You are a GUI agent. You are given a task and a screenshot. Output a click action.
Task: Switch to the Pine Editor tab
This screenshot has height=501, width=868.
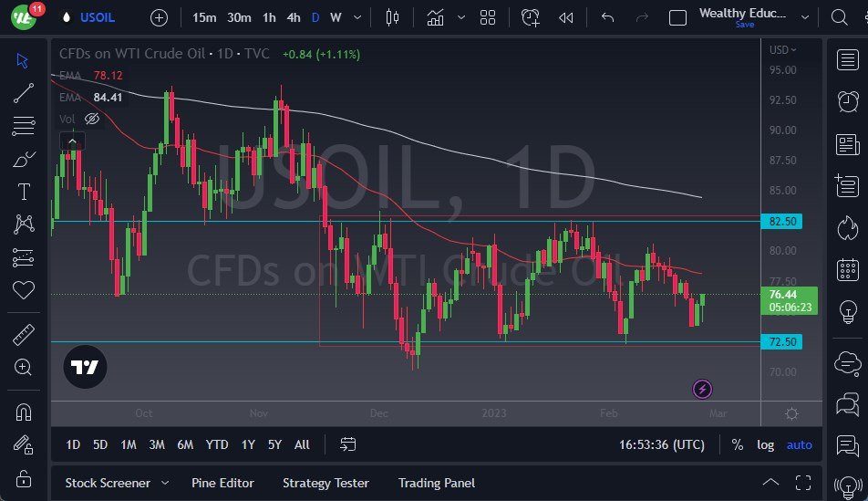pyautogui.click(x=222, y=483)
